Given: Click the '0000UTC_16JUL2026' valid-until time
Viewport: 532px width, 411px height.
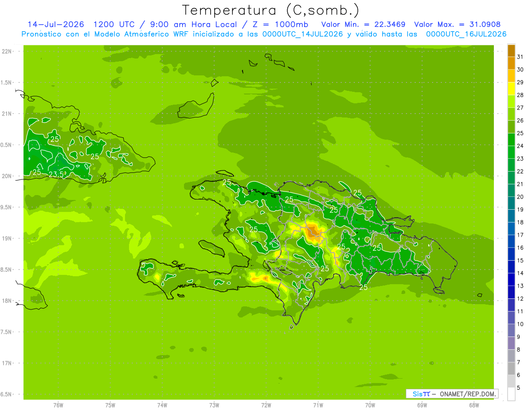Looking at the screenshot, I should (x=466, y=34).
